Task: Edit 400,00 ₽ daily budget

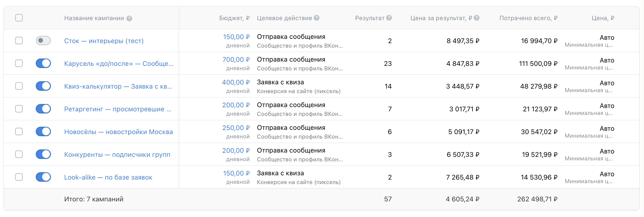Action: 236,82
